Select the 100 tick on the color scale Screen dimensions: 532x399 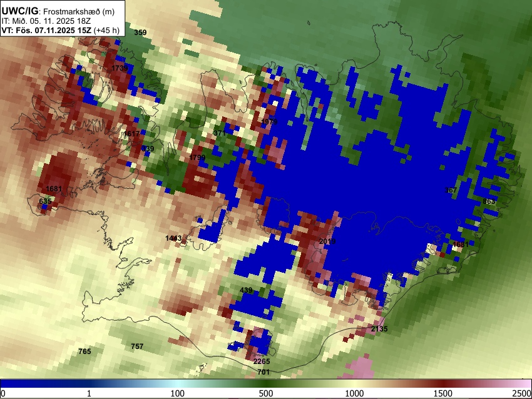(x=177, y=393)
